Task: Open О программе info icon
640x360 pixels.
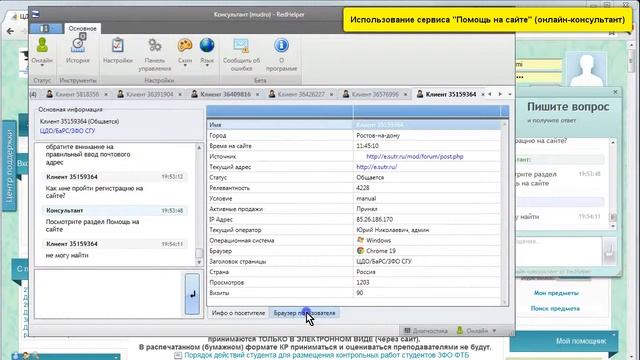Action: tap(281, 45)
